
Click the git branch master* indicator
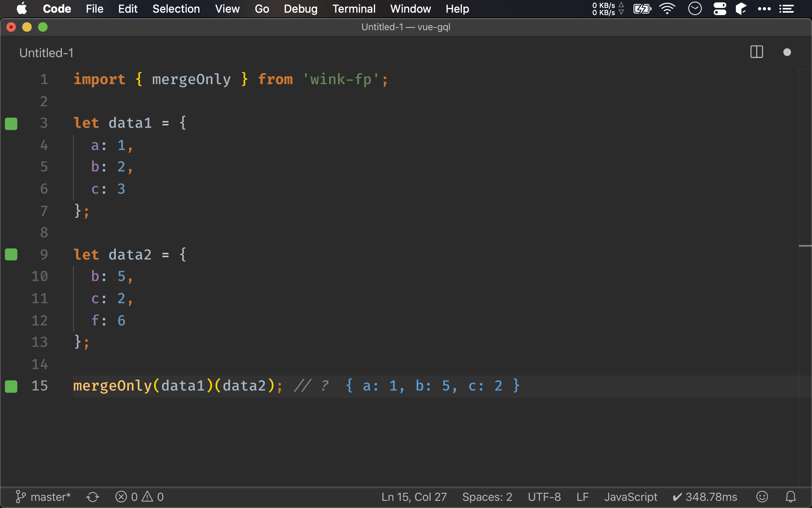coord(43,497)
